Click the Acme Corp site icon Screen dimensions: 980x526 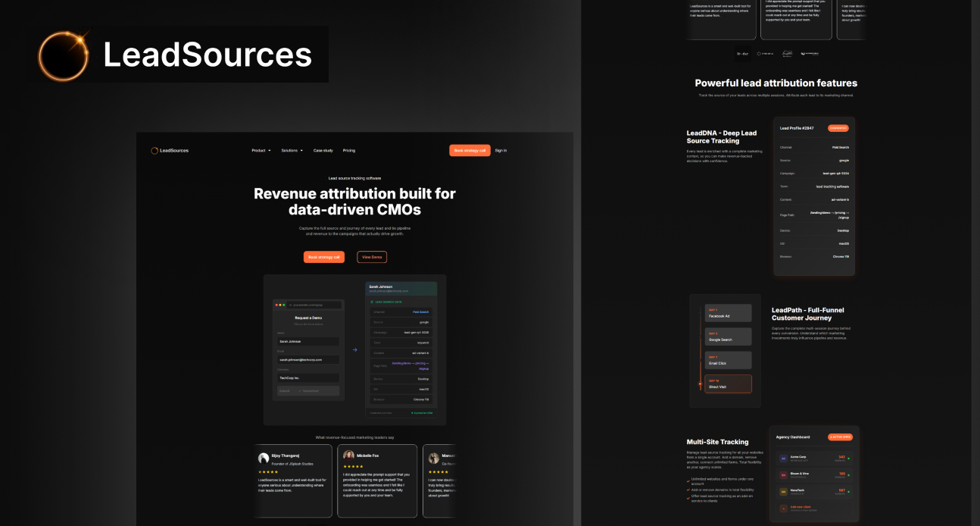(x=784, y=458)
